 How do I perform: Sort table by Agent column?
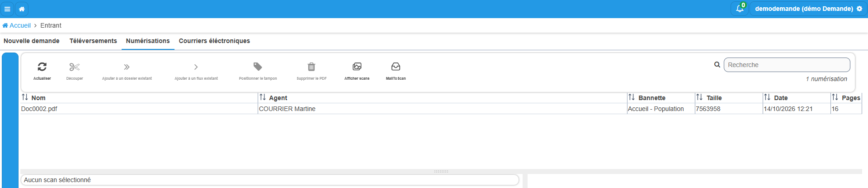coord(442,98)
